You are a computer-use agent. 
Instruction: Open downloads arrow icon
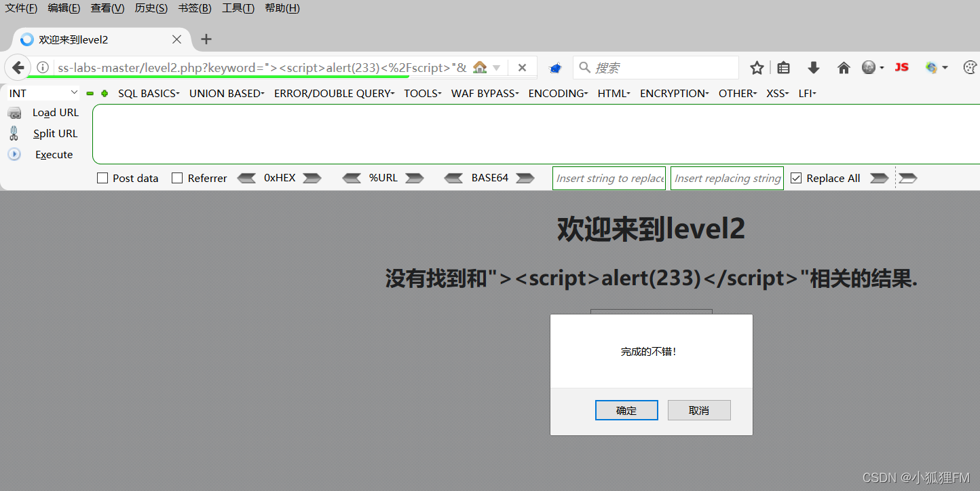pyautogui.click(x=813, y=68)
